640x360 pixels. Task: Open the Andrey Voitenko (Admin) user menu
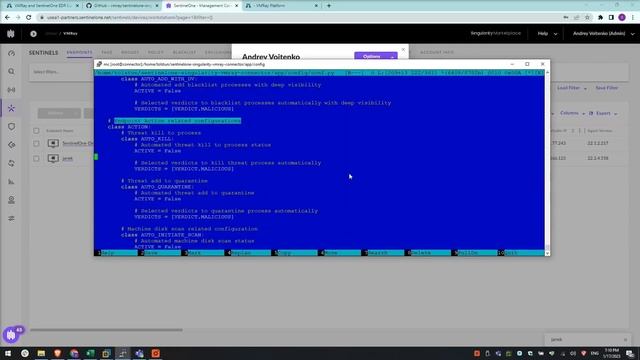pyautogui.click(x=603, y=33)
